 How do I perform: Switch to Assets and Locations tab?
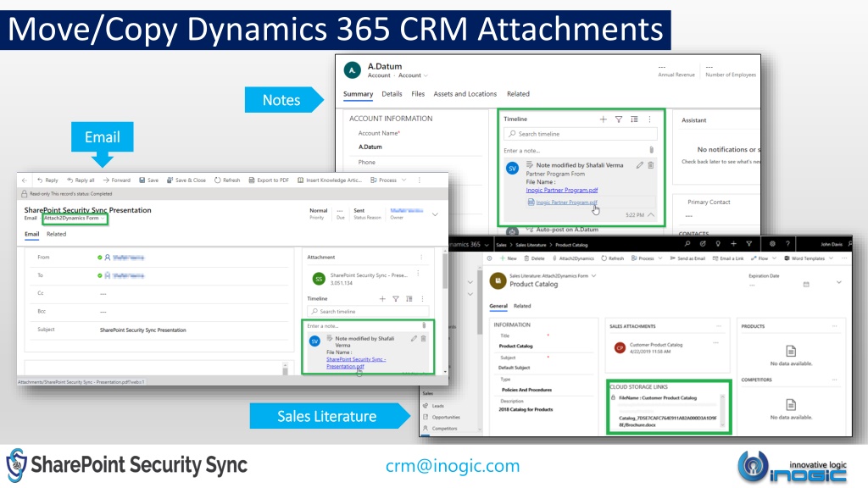(x=465, y=94)
